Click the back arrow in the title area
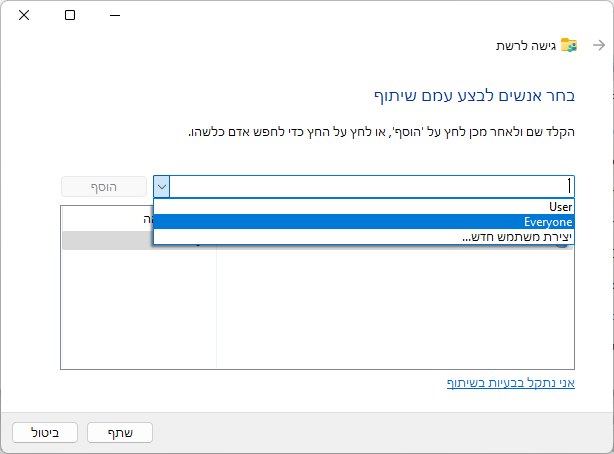The width and height of the screenshot is (614, 454). (x=598, y=46)
